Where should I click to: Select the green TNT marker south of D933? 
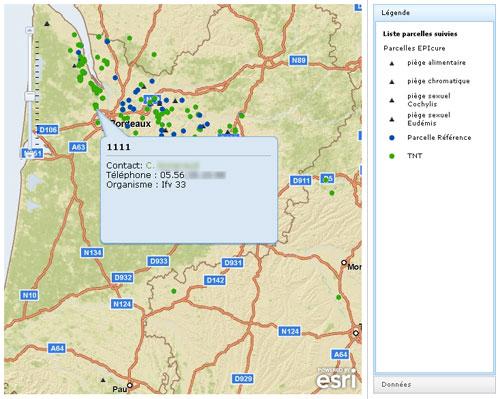coord(174,291)
